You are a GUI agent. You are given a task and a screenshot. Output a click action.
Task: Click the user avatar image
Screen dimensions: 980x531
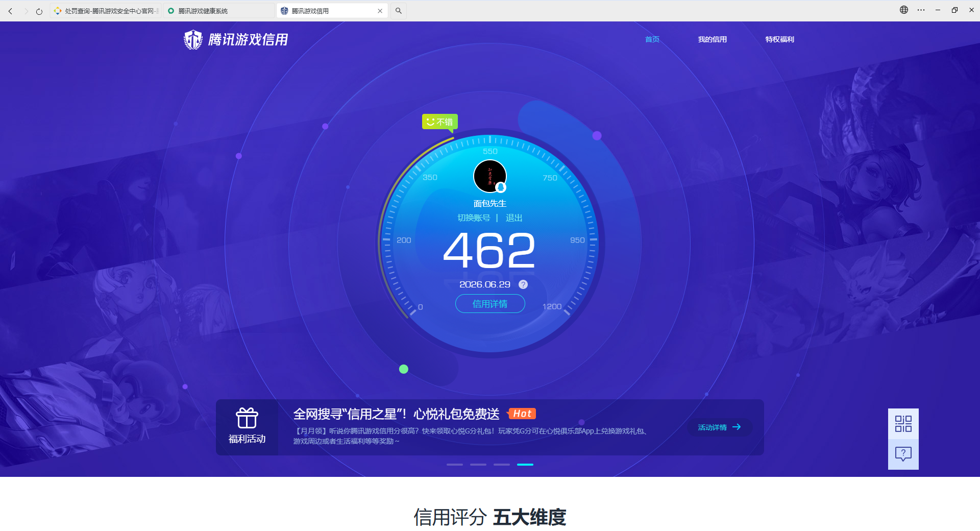pos(489,176)
